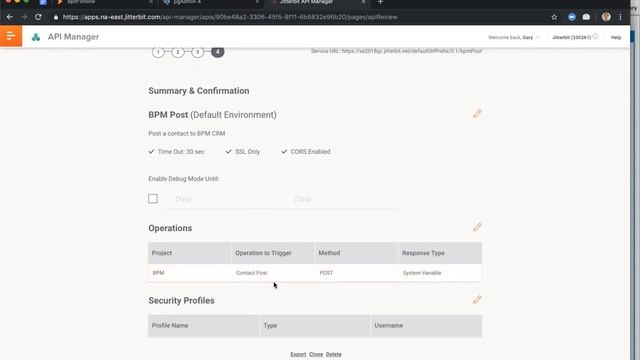The width and height of the screenshot is (640, 360).
Task: Go to wizard step 1
Action: click(x=158, y=52)
